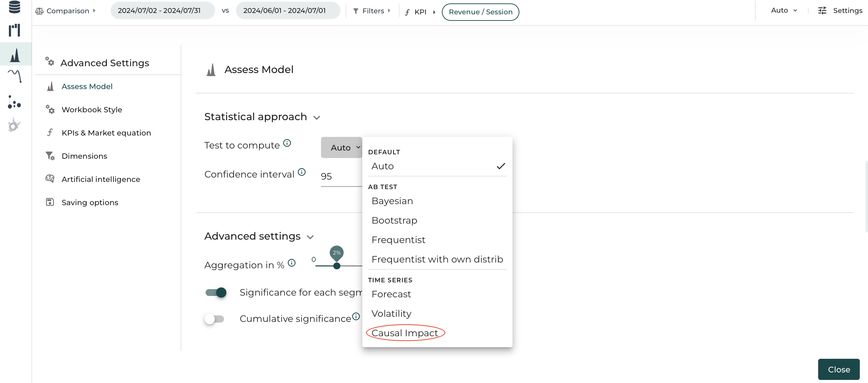Click the Settings label in the top bar
The height and width of the screenshot is (383, 868).
(848, 11)
